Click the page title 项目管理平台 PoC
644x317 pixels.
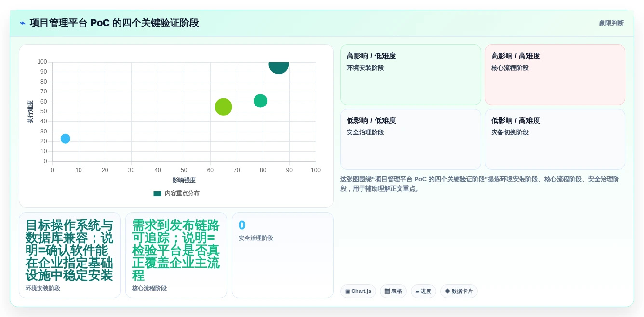point(114,23)
